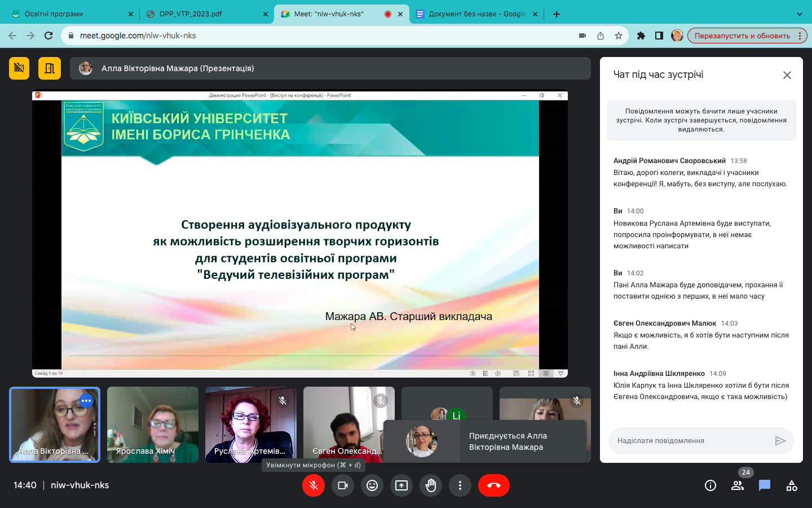812x508 pixels.
Task: Close the in-call chat panel
Action: [787, 75]
